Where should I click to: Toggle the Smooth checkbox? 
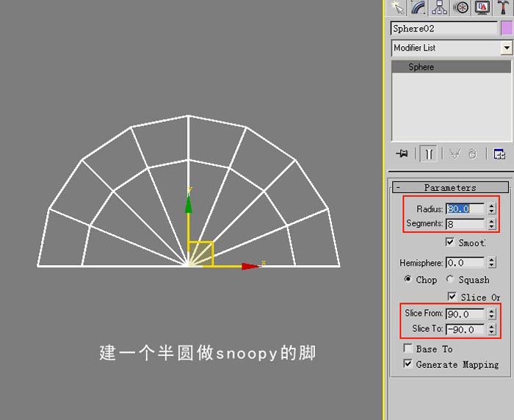[449, 242]
